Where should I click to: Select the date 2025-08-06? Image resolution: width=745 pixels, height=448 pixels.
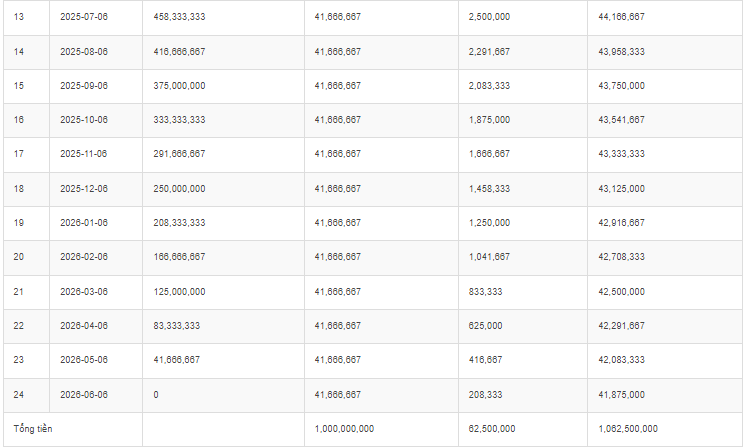pos(83,51)
